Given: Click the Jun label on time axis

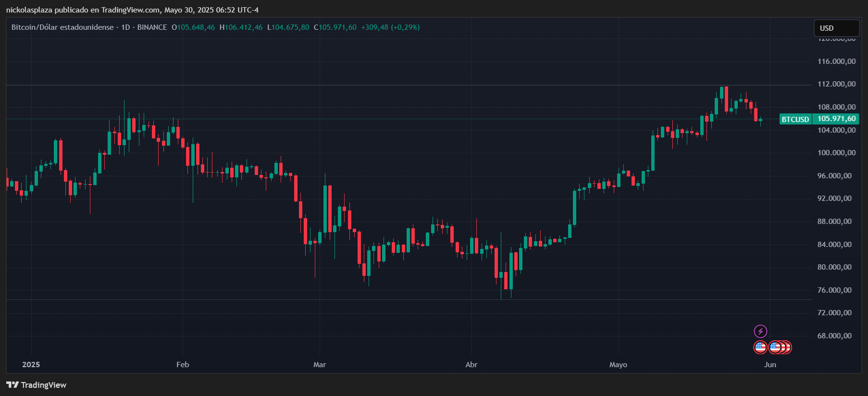Looking at the screenshot, I should click(x=770, y=365).
